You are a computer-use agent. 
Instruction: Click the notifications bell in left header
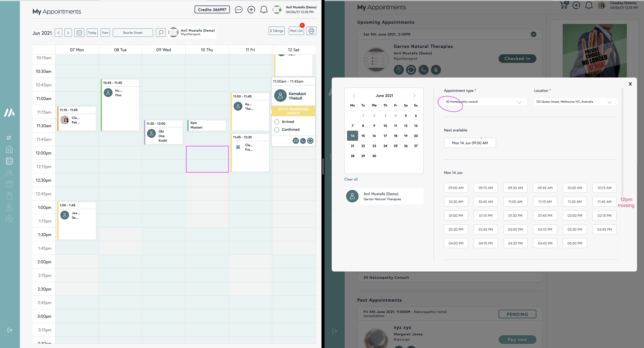click(x=263, y=10)
